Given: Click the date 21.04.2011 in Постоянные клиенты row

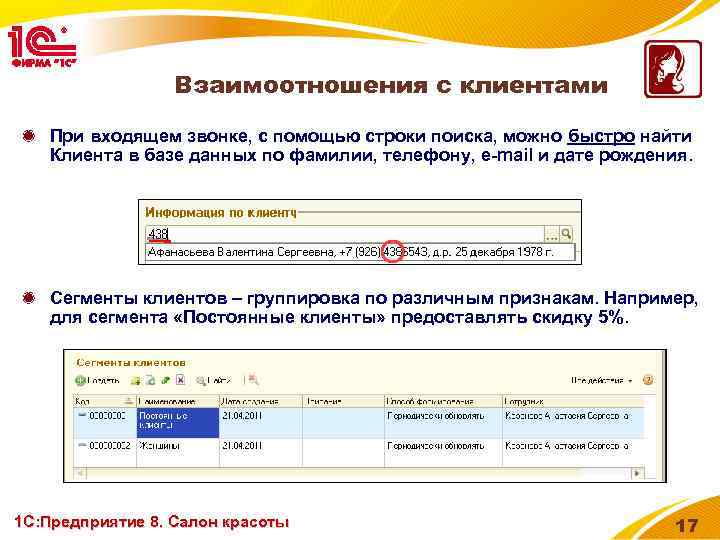Looking at the screenshot, I should click(x=242, y=416).
